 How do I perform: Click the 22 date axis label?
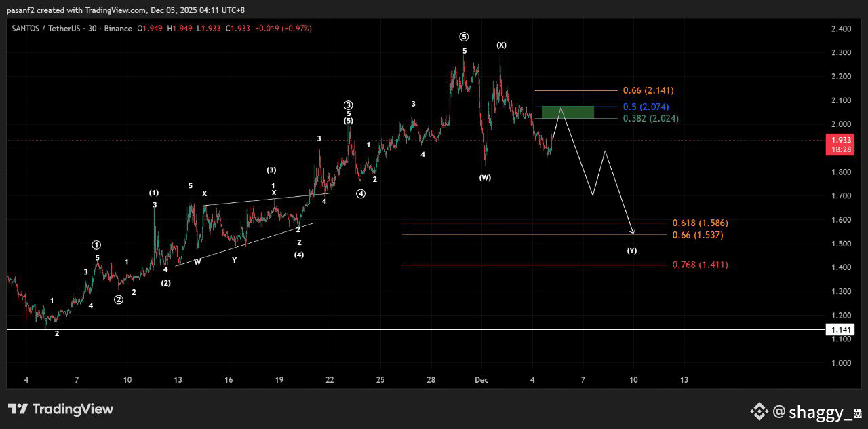tap(330, 379)
